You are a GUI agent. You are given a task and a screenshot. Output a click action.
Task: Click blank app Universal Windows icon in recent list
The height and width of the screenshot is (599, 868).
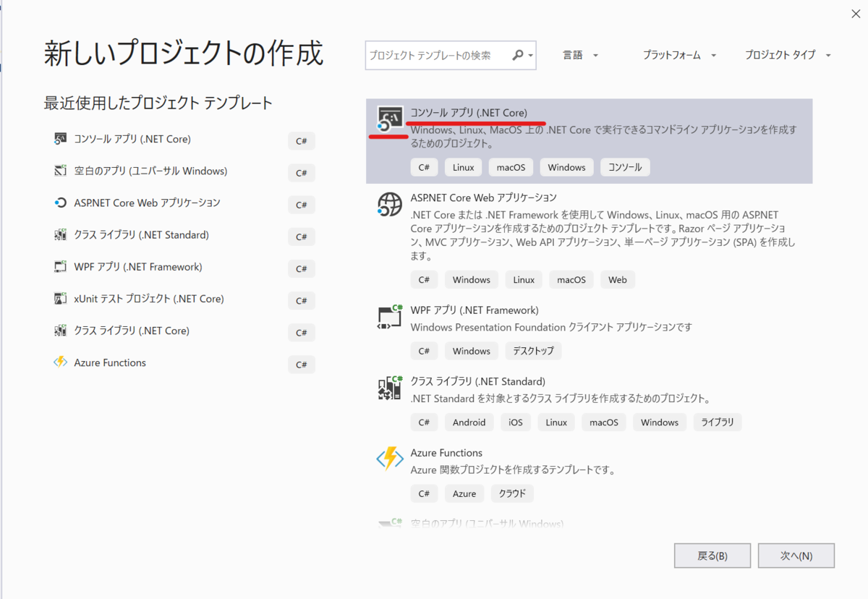(x=61, y=171)
